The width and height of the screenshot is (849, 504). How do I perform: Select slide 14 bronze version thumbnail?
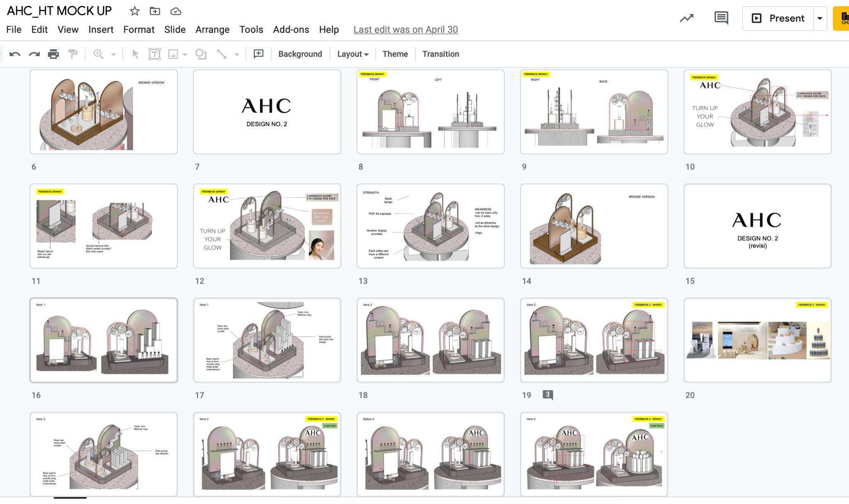[594, 226]
